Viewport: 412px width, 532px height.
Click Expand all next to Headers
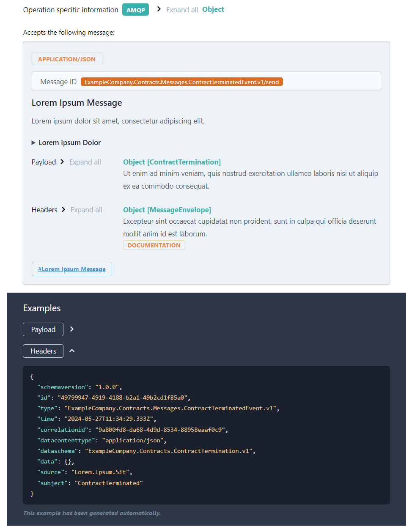(86, 210)
